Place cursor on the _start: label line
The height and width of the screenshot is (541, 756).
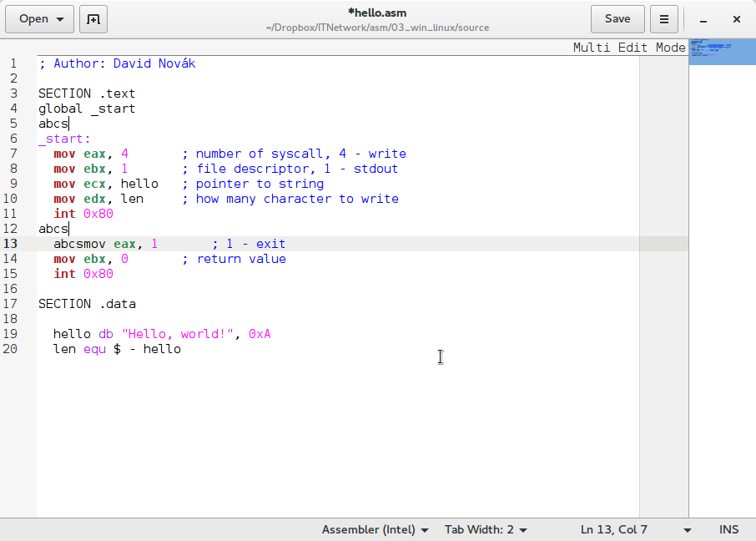coord(65,139)
